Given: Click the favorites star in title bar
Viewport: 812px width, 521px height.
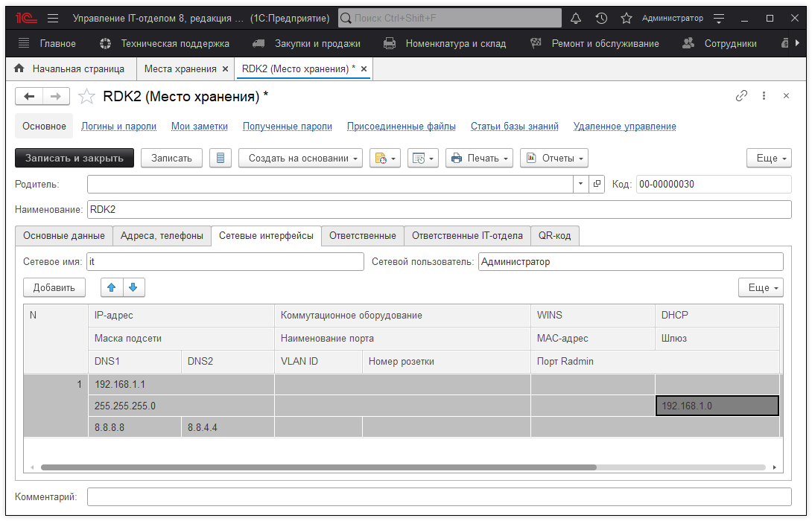Looking at the screenshot, I should (627, 18).
